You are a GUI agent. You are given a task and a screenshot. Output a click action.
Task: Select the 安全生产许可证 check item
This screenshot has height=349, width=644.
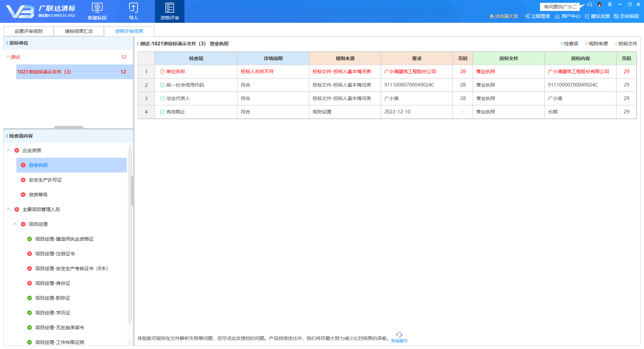click(x=45, y=180)
